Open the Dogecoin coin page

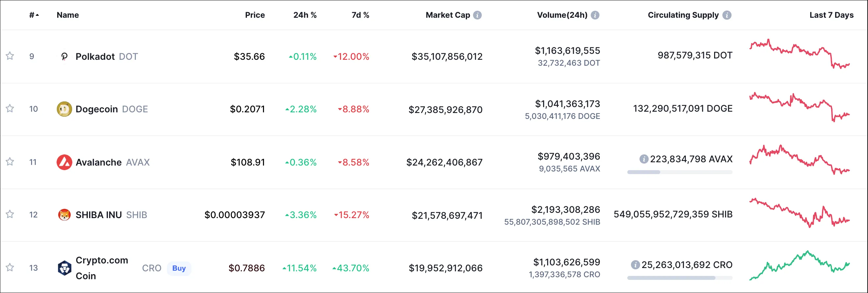click(x=97, y=109)
